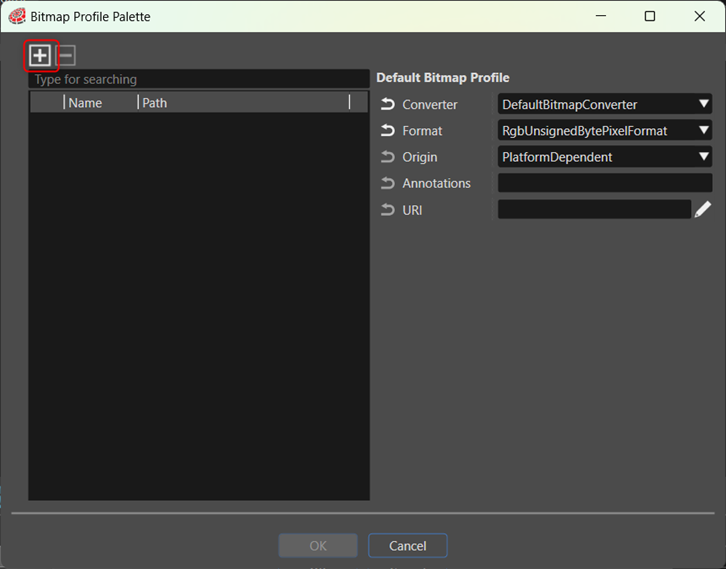Focus the Type for searching field
The height and width of the screenshot is (569, 726).
pyautogui.click(x=199, y=79)
